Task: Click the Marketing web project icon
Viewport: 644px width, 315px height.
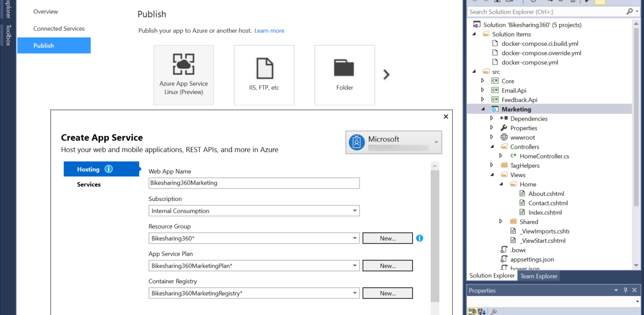Action: pyautogui.click(x=495, y=110)
